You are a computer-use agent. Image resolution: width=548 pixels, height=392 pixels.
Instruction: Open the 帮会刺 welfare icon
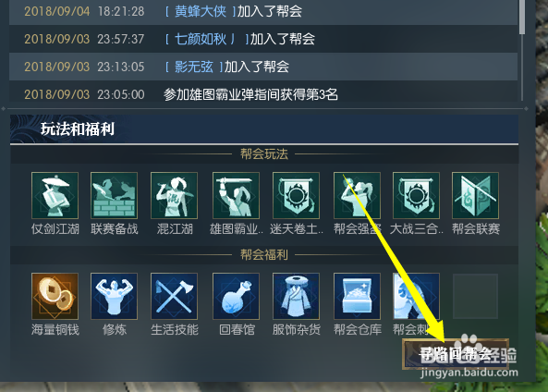416,296
